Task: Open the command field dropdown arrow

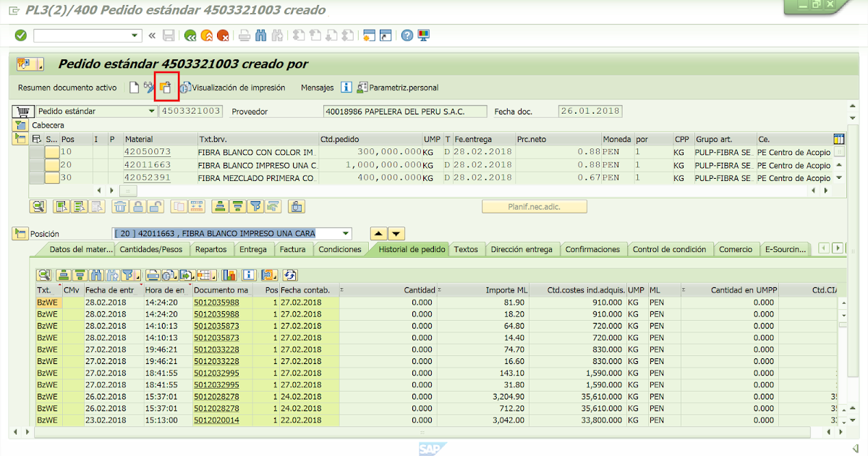Action: 135,35
